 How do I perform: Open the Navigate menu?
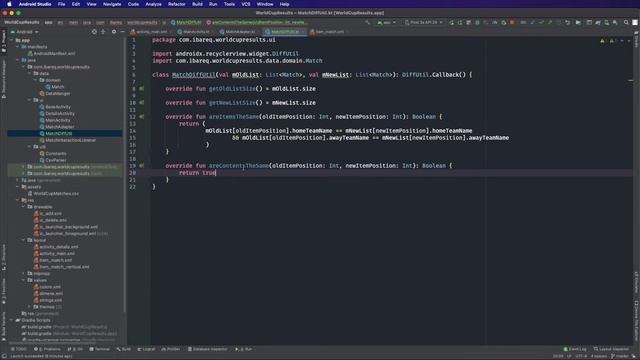pos(112,4)
